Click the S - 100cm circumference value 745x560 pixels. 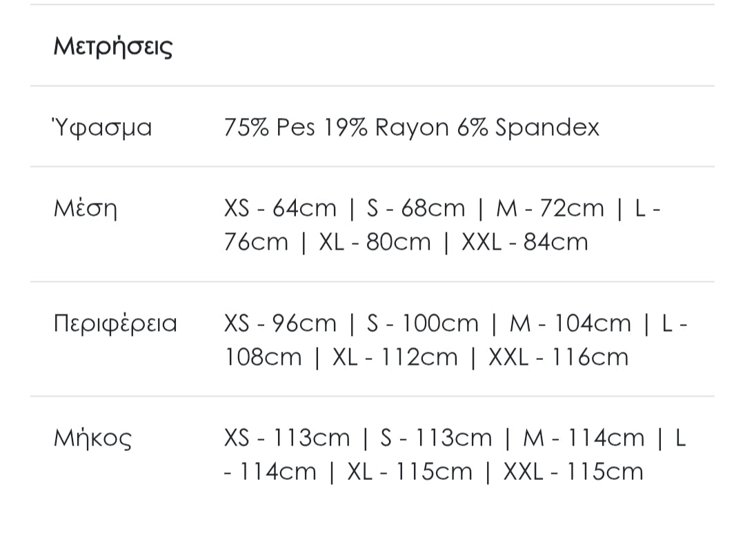click(x=422, y=323)
